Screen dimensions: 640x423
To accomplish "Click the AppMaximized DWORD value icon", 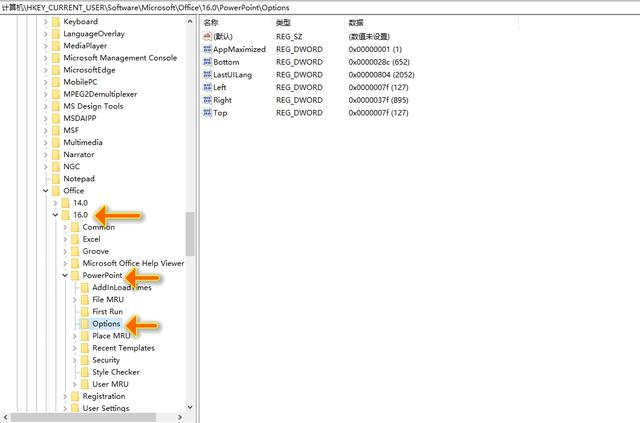I will tap(207, 49).
